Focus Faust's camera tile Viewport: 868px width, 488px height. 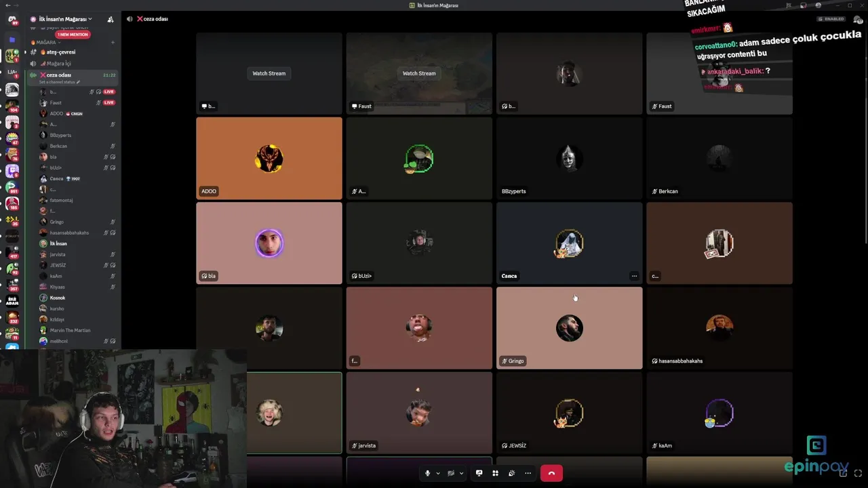[x=719, y=73]
